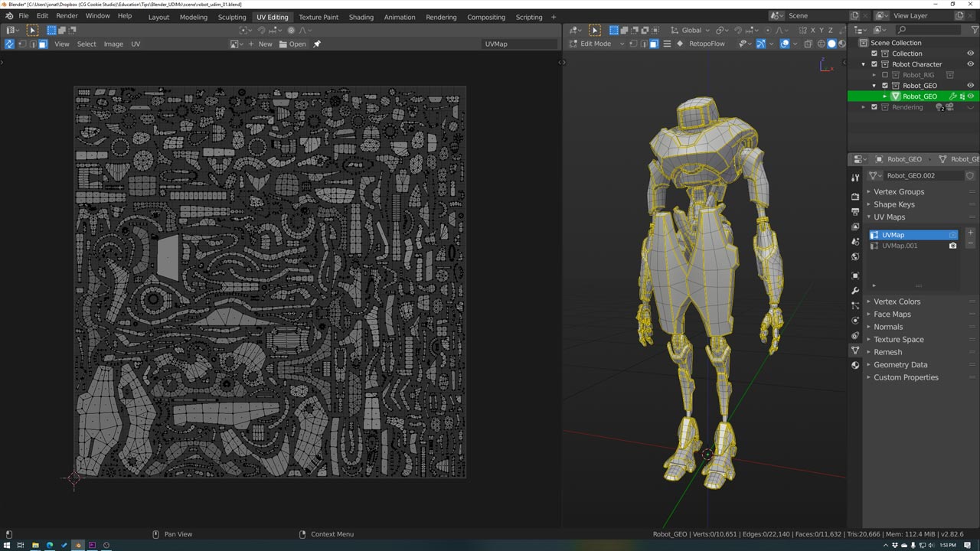Screen dimensions: 980x551
Task: Open the UV menu in UV editor
Action: coord(136,44)
